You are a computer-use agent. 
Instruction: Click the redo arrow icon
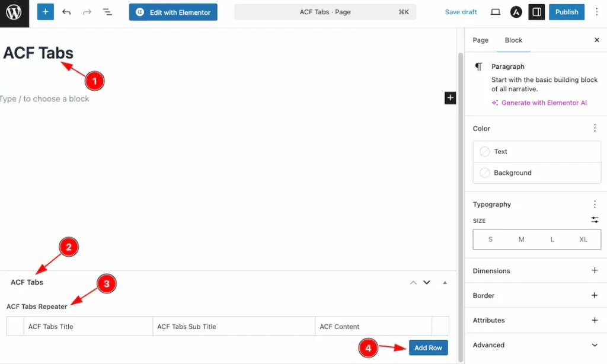click(87, 12)
